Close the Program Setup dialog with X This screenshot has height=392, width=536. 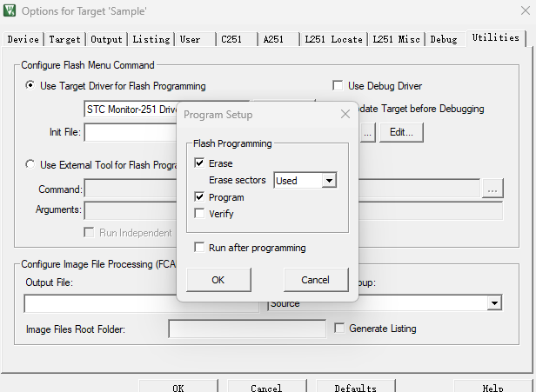[x=345, y=114]
